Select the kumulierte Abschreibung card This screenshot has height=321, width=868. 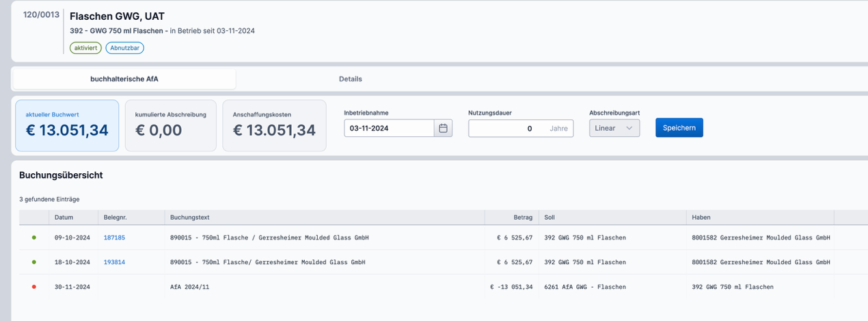click(171, 125)
